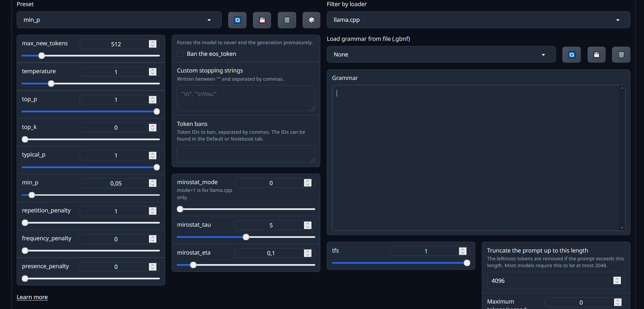The height and width of the screenshot is (309, 644).
Task: Save the current preset
Action: tap(262, 20)
